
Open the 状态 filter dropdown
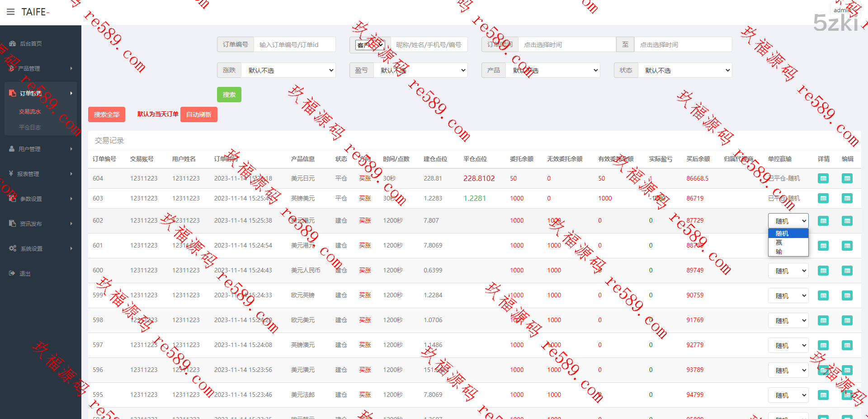tap(685, 70)
